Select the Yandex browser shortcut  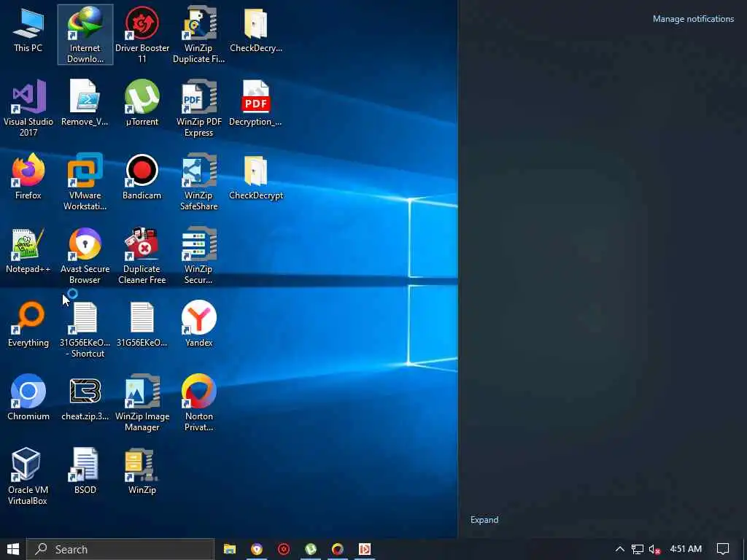pos(198,324)
